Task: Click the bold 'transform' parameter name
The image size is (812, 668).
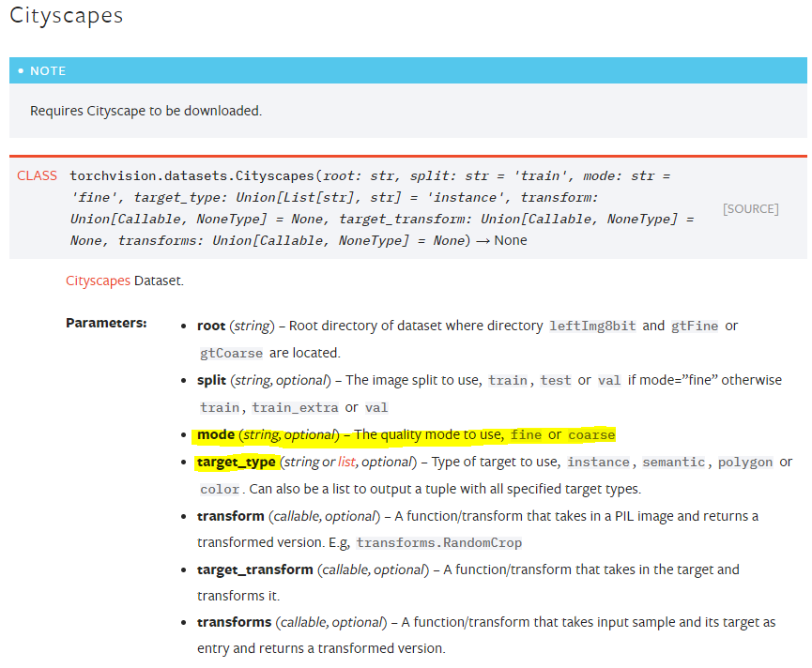Action: [230, 516]
